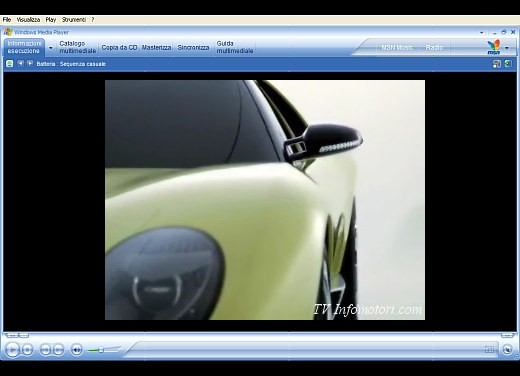520x376 pixels.
Task: Click the Windows Media Player title icon
Action: 8,32
